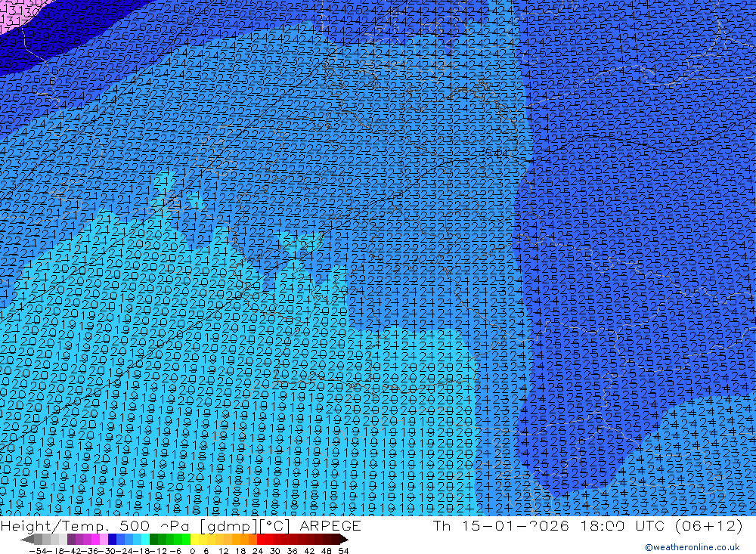Image resolution: width=756 pixels, height=554 pixels.
Task: Click the '36' legend value
Action: (292, 551)
